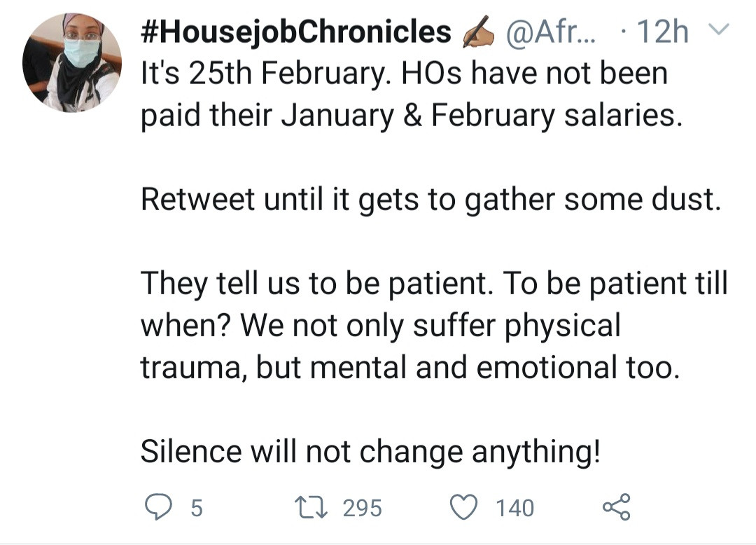The width and height of the screenshot is (756, 545).
Task: Click the writing hand emoji beside the name
Action: click(x=478, y=32)
